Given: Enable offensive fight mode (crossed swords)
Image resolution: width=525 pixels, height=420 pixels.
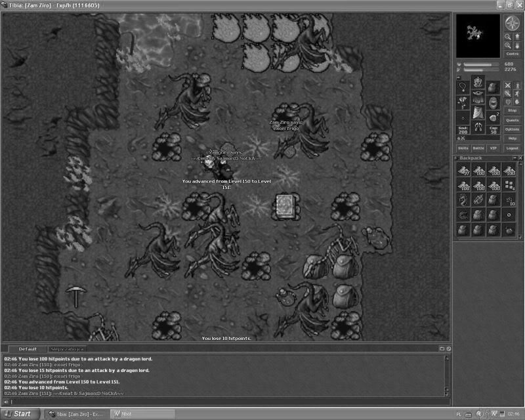Looking at the screenshot, I should coord(508,85).
